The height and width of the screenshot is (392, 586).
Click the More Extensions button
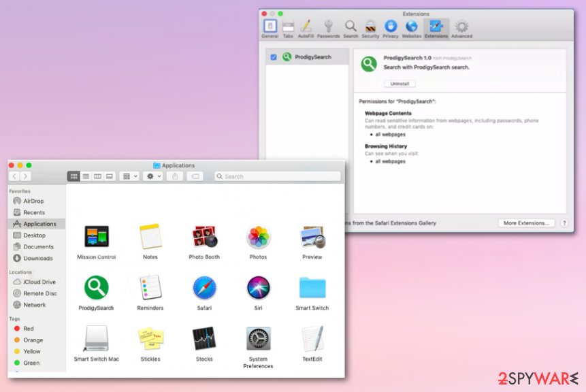coord(526,223)
